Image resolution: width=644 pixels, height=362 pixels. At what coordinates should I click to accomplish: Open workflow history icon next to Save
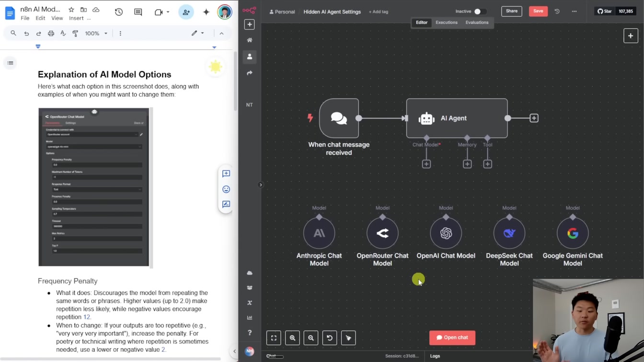click(x=557, y=11)
